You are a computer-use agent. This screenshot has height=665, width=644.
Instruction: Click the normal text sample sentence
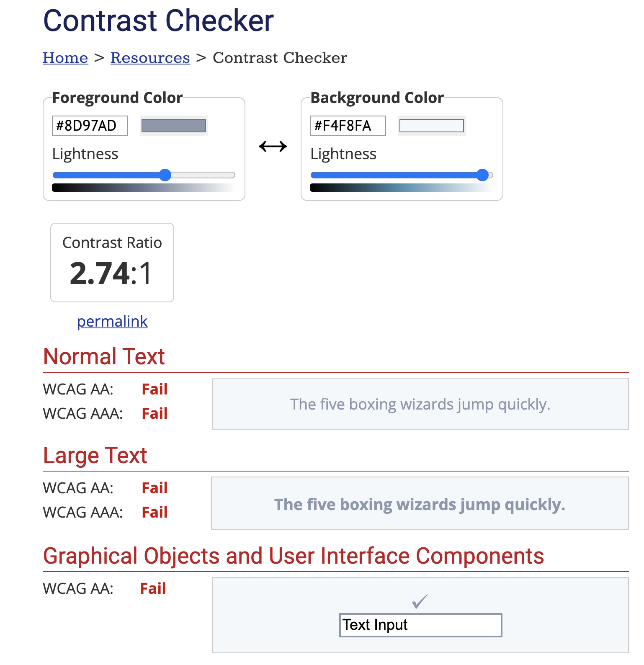tap(420, 404)
